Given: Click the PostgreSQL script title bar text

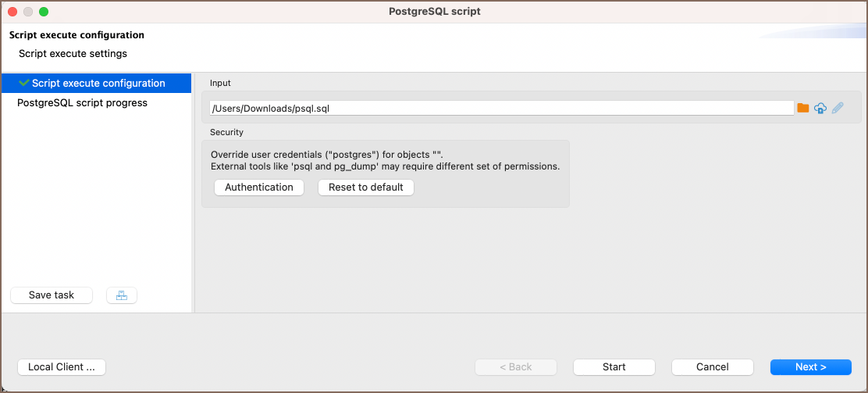Looking at the screenshot, I should [434, 12].
